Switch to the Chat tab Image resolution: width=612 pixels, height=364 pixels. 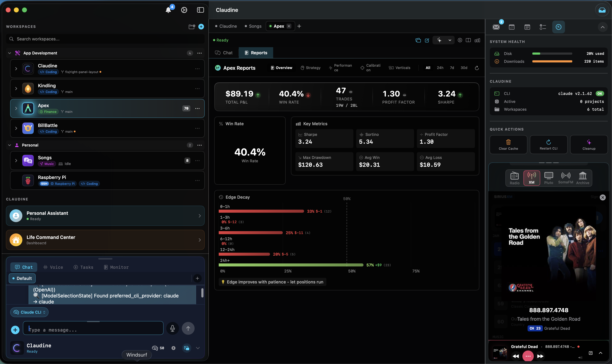(x=224, y=53)
